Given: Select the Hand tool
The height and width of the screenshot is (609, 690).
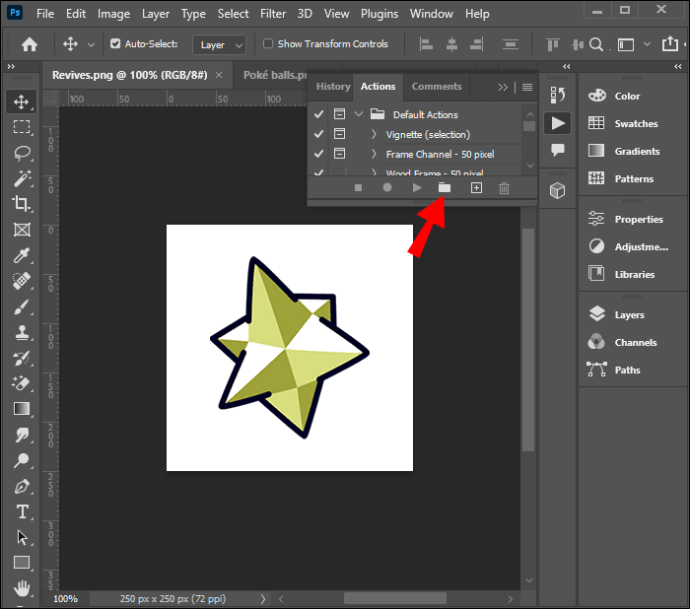Looking at the screenshot, I should (22, 588).
